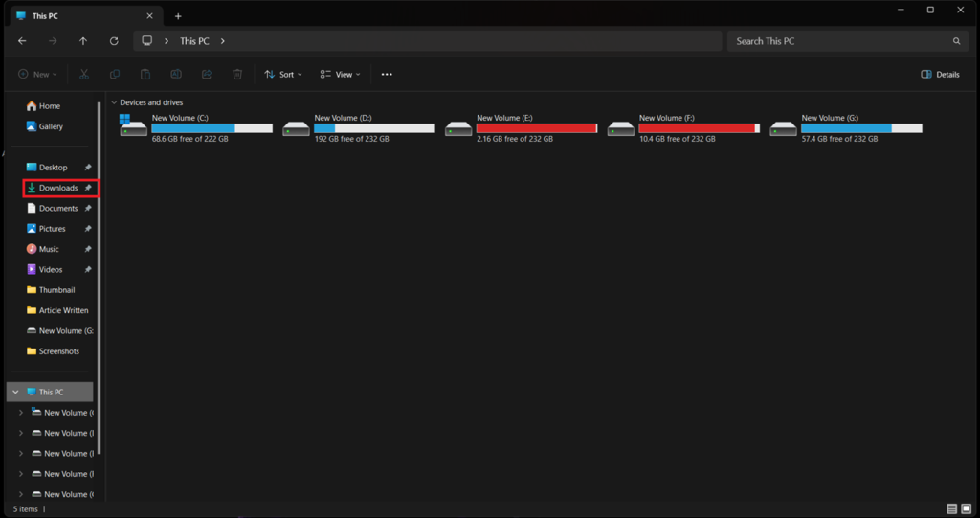Click 68.6 GB free of 222 GB text
This screenshot has width=980, height=518.
(x=190, y=139)
